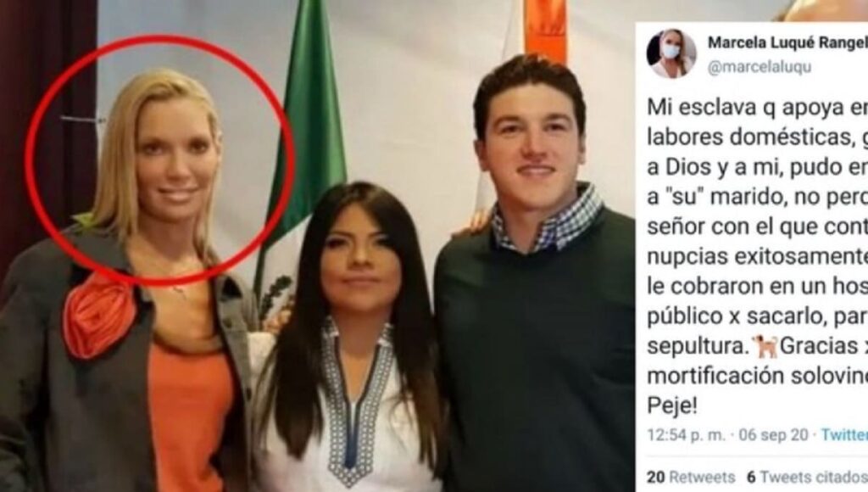The image size is (868, 492).
Task: Click the tweet text starting 'Mi esclava'
Action: pyautogui.click(x=757, y=257)
